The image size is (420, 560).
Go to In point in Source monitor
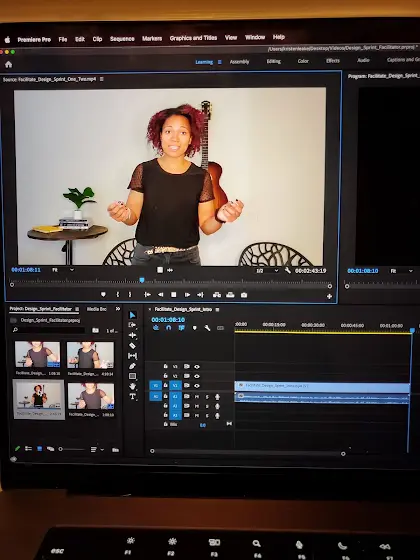pos(147,295)
